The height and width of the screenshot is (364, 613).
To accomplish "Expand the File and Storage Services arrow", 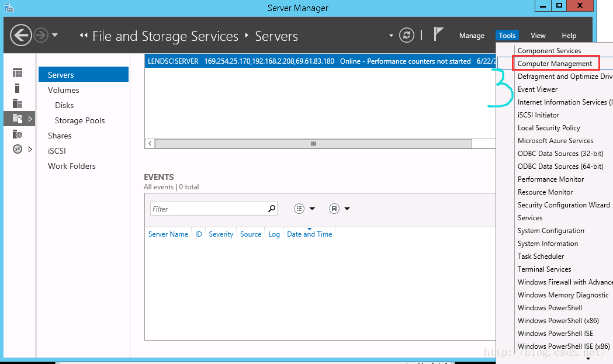I will tap(30, 119).
